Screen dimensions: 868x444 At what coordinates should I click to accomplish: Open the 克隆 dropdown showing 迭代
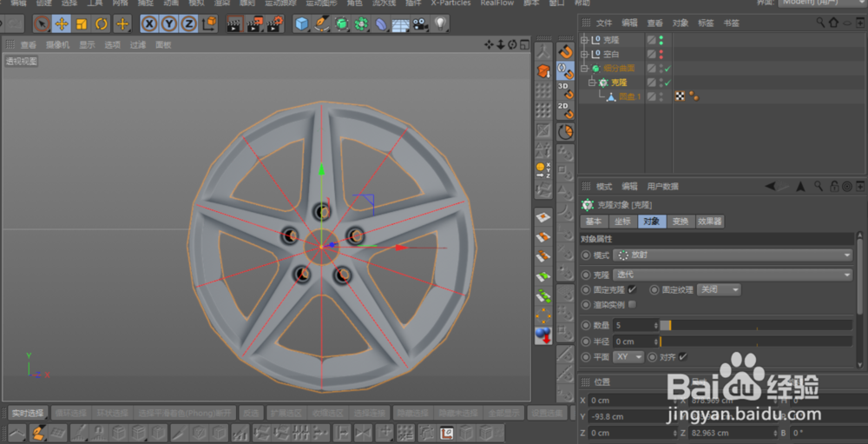[733, 275]
